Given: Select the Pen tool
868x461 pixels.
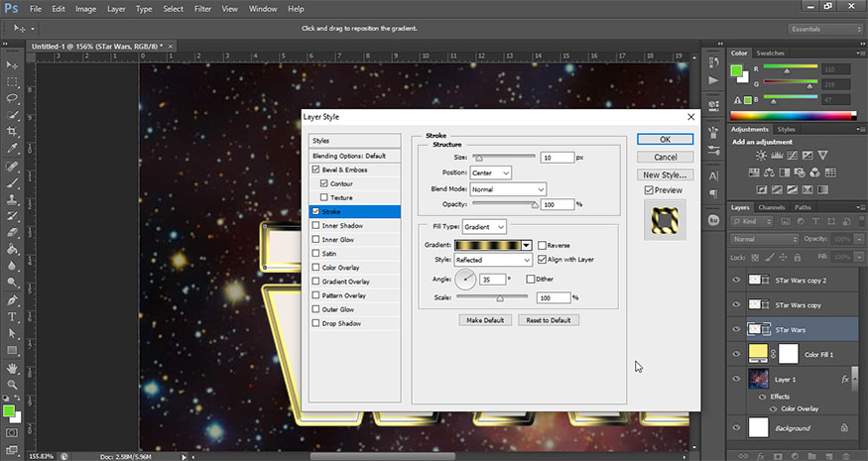Looking at the screenshot, I should click(x=12, y=300).
